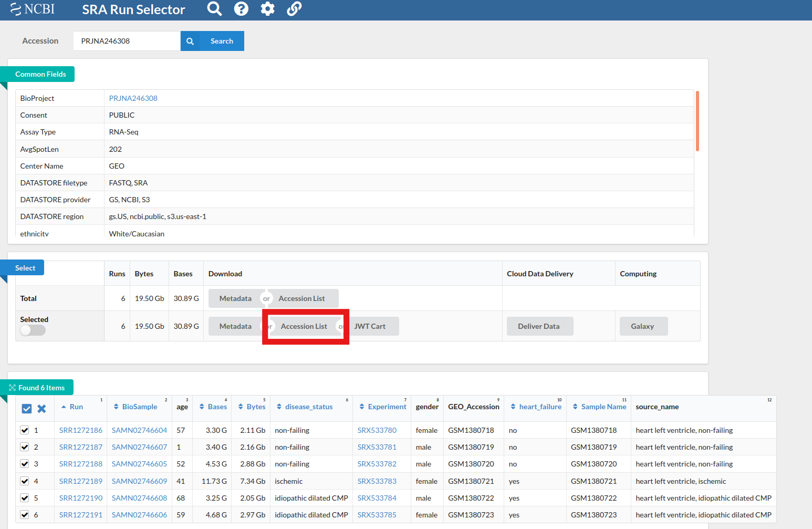Download Total Accession List
The height and width of the screenshot is (529, 812).
[301, 298]
